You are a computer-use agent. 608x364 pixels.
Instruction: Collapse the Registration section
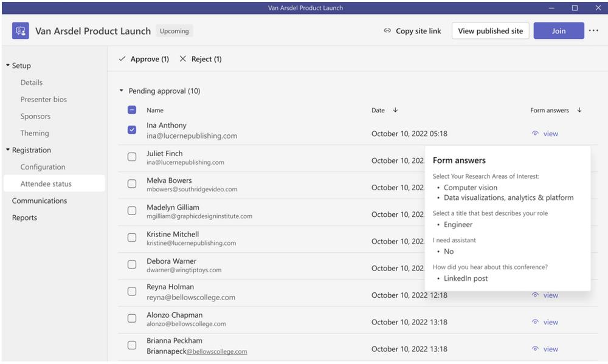coord(8,149)
